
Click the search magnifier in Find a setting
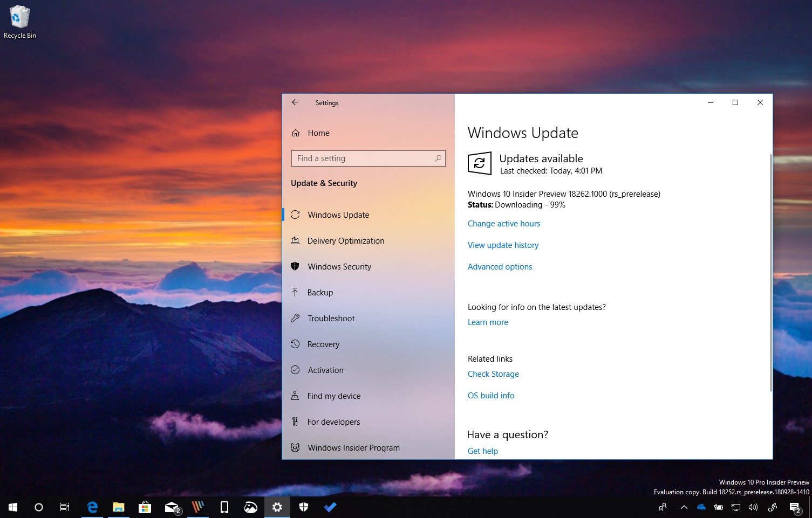click(x=438, y=158)
